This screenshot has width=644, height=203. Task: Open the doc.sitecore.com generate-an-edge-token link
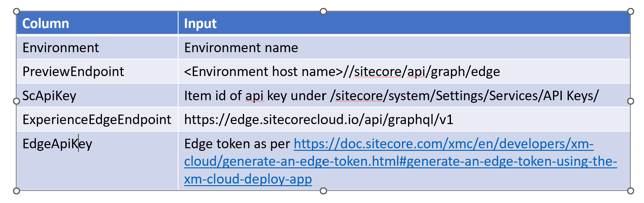click(x=400, y=161)
